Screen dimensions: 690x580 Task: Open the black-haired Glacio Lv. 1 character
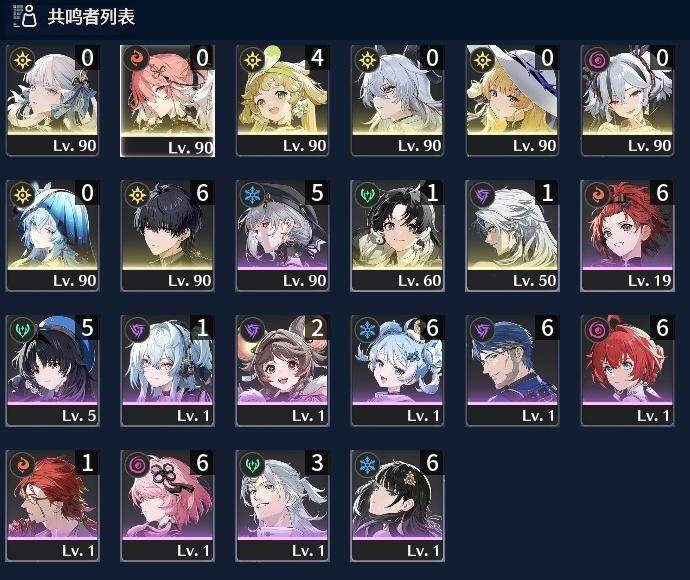tap(397, 506)
